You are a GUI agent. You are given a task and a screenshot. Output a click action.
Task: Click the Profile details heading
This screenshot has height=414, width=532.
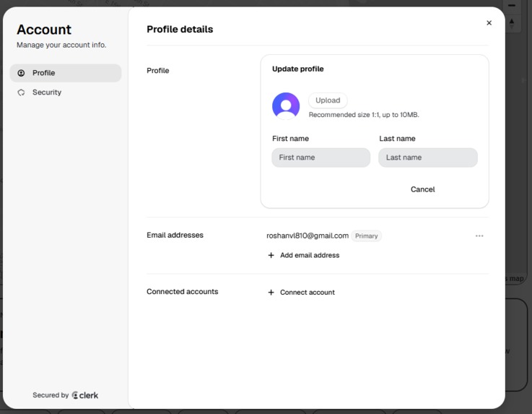click(180, 29)
